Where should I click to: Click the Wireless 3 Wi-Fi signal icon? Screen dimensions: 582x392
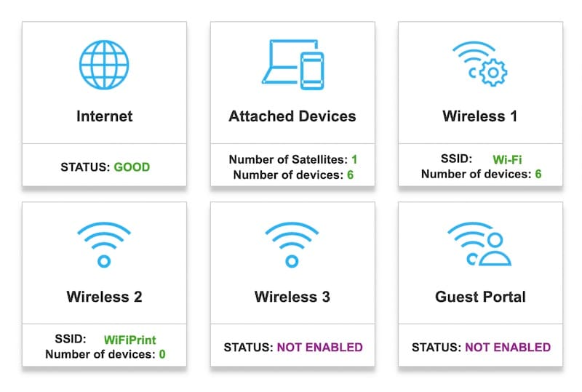point(292,244)
